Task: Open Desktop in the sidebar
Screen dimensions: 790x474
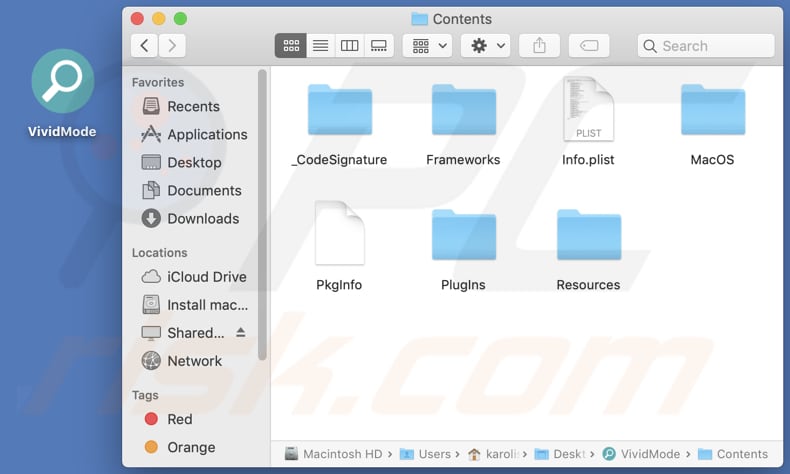Action: [181, 162]
